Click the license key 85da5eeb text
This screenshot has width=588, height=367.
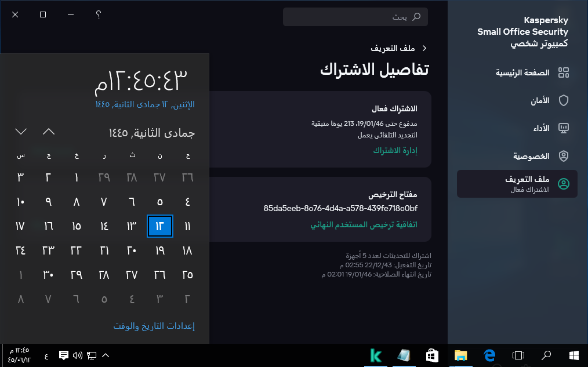pos(340,208)
